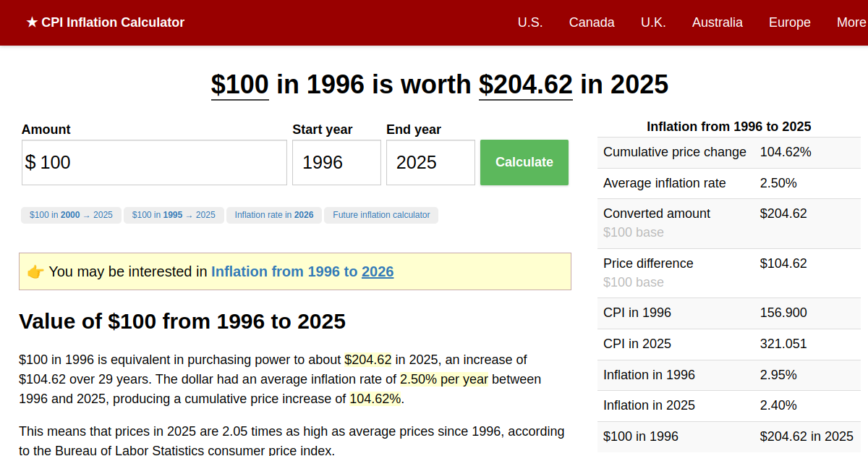Open the Inflation rate in 2026 link
The height and width of the screenshot is (456, 868).
tap(273, 215)
